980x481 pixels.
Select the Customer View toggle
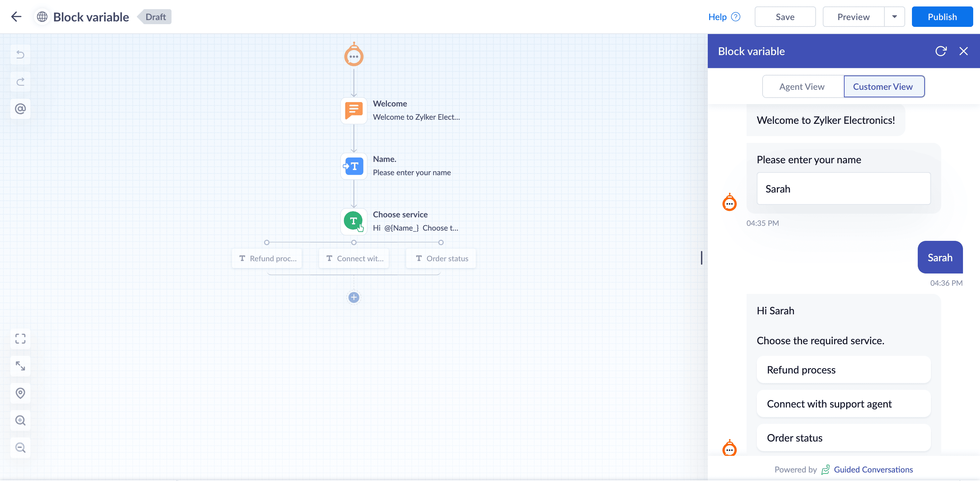[882, 87]
